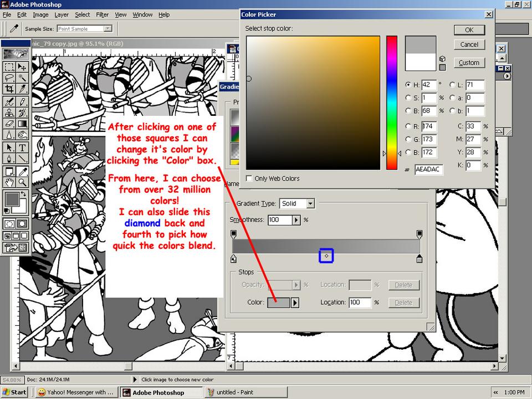Click Jump to ImageReady icon
Screen dimensions: 532x399
[16, 248]
